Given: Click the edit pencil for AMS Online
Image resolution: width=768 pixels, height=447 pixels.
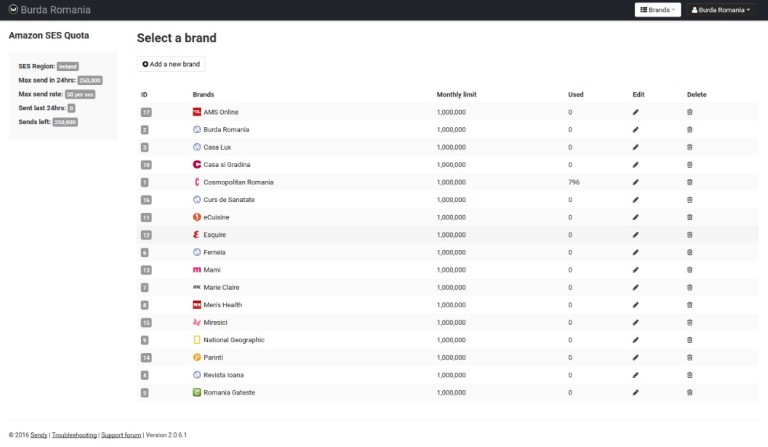Looking at the screenshot, I should tap(635, 112).
